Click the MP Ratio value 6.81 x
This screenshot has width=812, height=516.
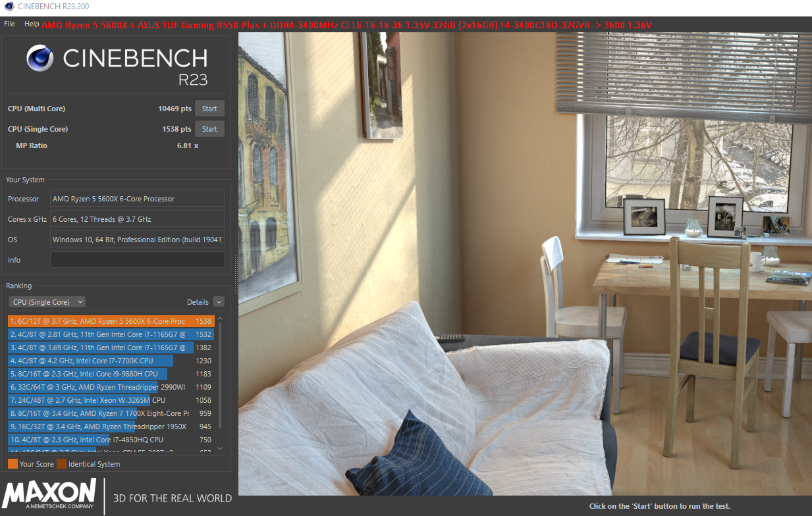(188, 145)
